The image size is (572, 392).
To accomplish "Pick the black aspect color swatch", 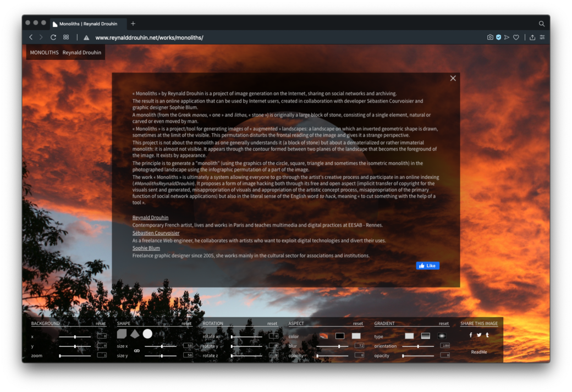I will (340, 336).
